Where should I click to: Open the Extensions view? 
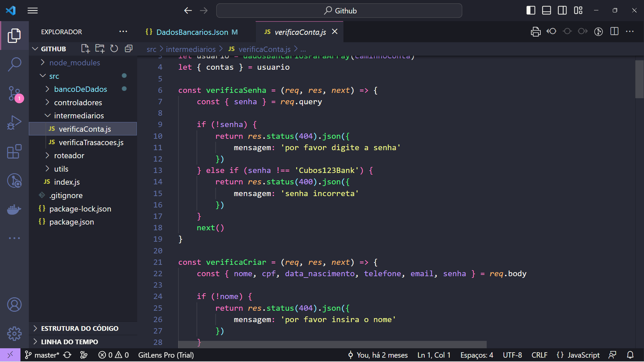point(14,152)
